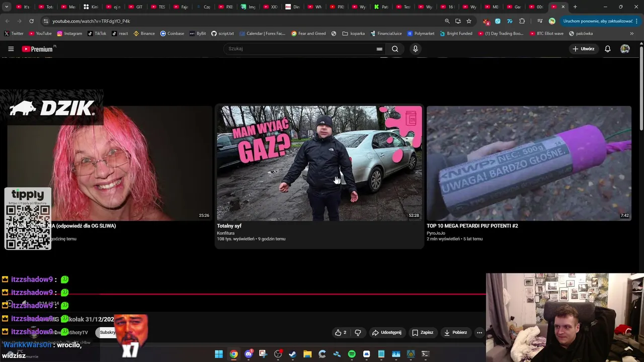The height and width of the screenshot is (362, 644).
Task: Open the TikTok bookmark
Action: click(x=97, y=33)
